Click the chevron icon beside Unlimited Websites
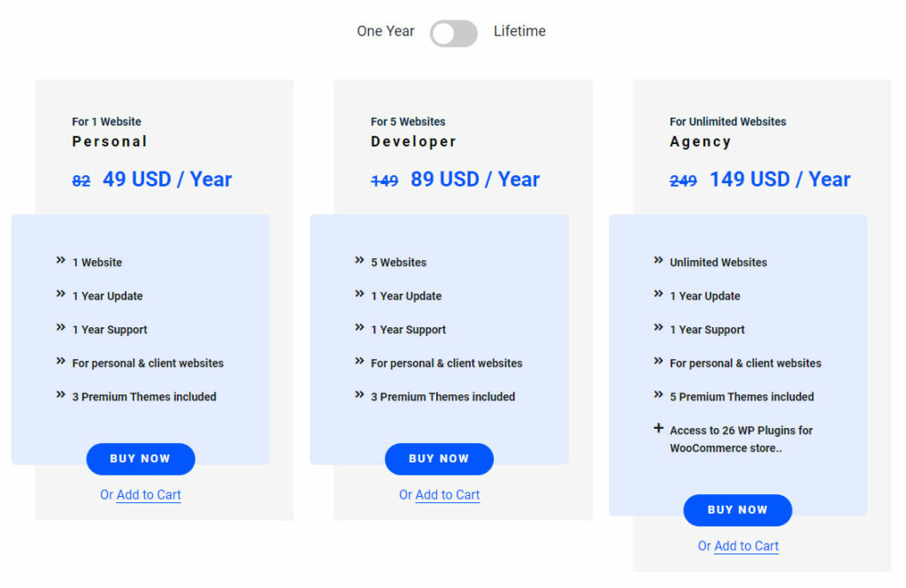 click(658, 261)
